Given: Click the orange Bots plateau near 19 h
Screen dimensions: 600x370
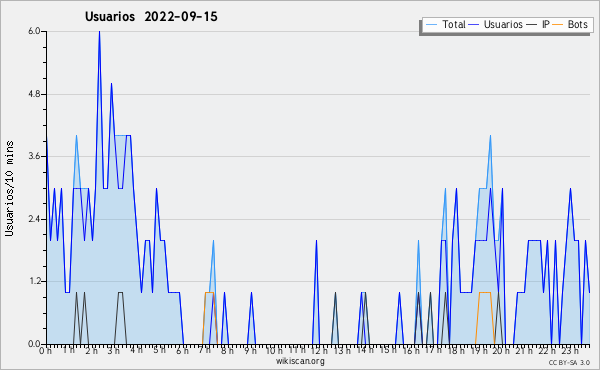Looking at the screenshot, I should pos(485,293).
